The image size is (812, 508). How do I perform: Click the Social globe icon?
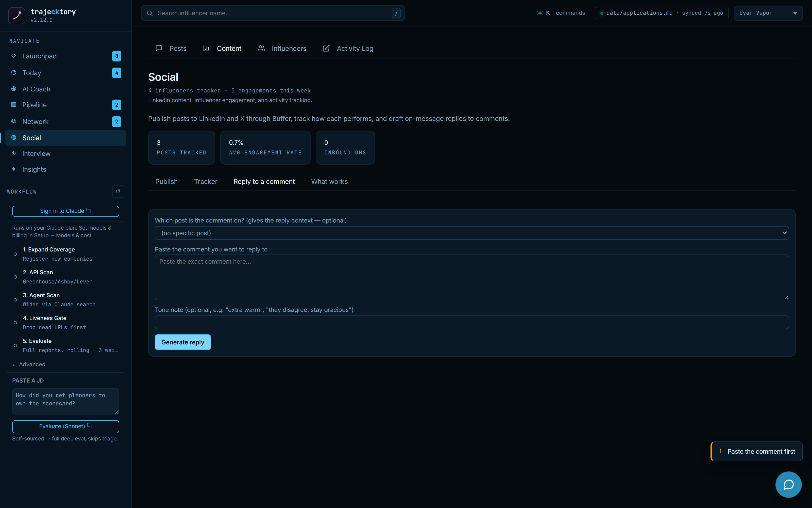click(14, 137)
